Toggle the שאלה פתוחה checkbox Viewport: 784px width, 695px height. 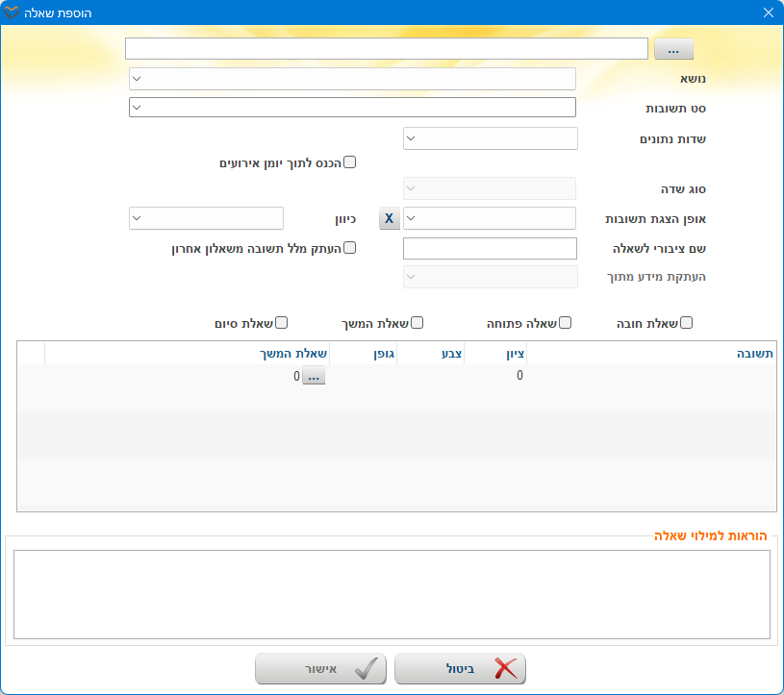click(566, 323)
